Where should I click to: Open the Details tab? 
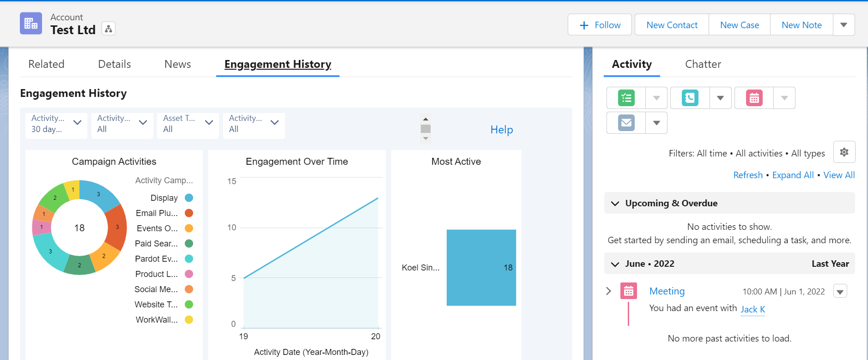click(114, 64)
